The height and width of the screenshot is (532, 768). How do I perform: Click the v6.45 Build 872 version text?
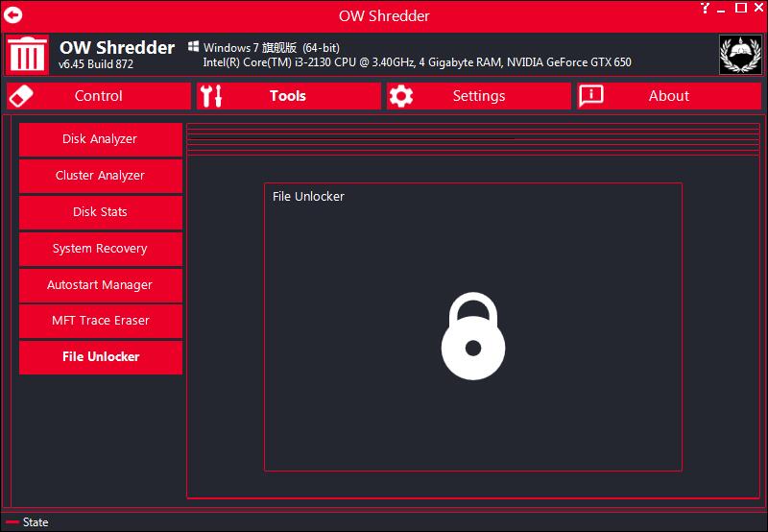click(x=96, y=64)
